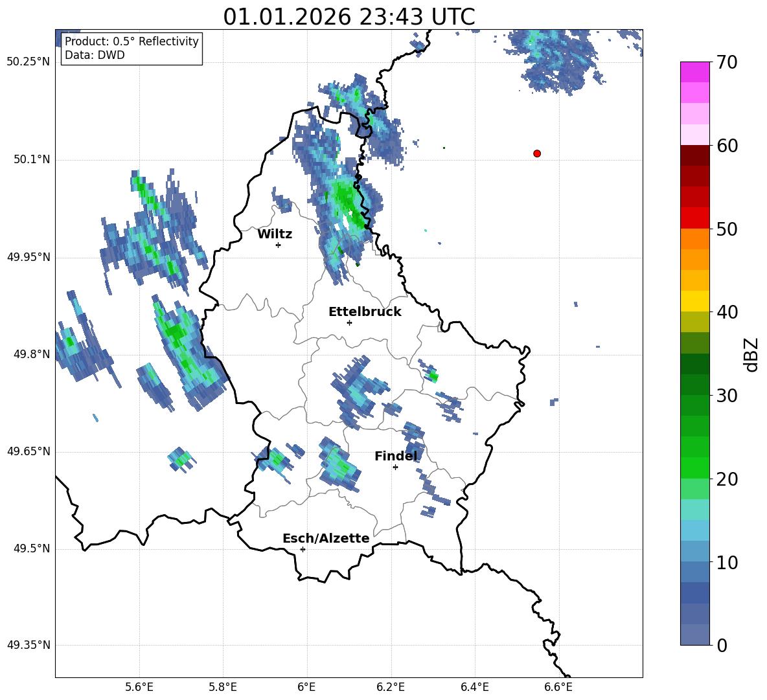Screen dimensions: 767x700
Task: Click the 49.95°N latitude tick label
Action: pos(28,257)
